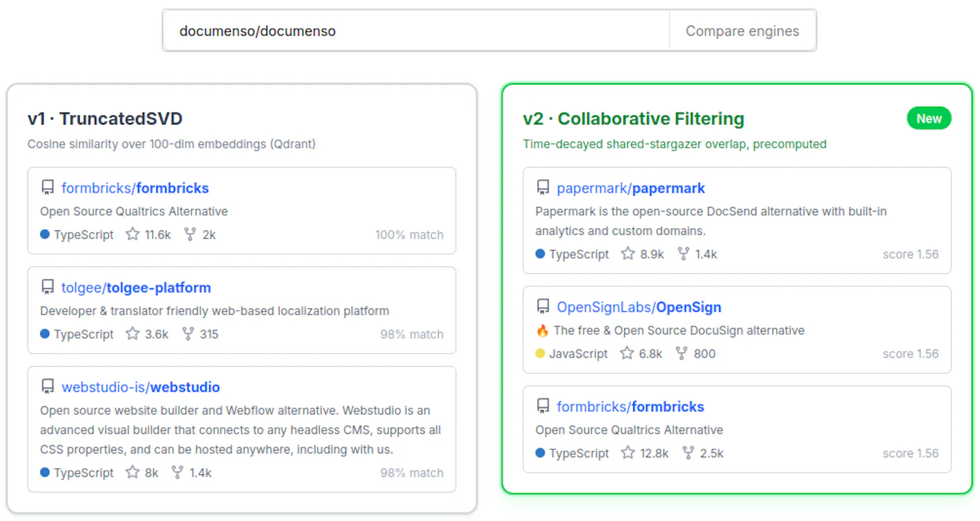Click repo icon beside v1 formbricks/formbricks
Viewport: 980px width, 521px height.
[48, 188]
